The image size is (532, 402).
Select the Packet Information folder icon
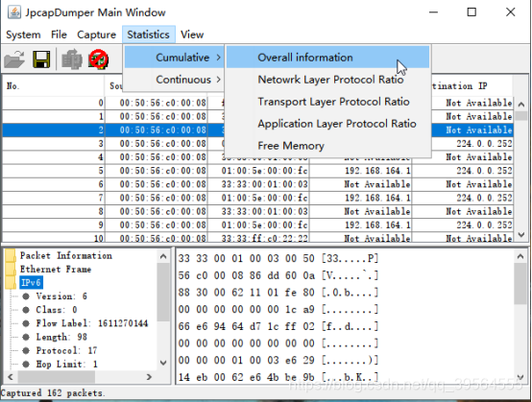[11, 255]
